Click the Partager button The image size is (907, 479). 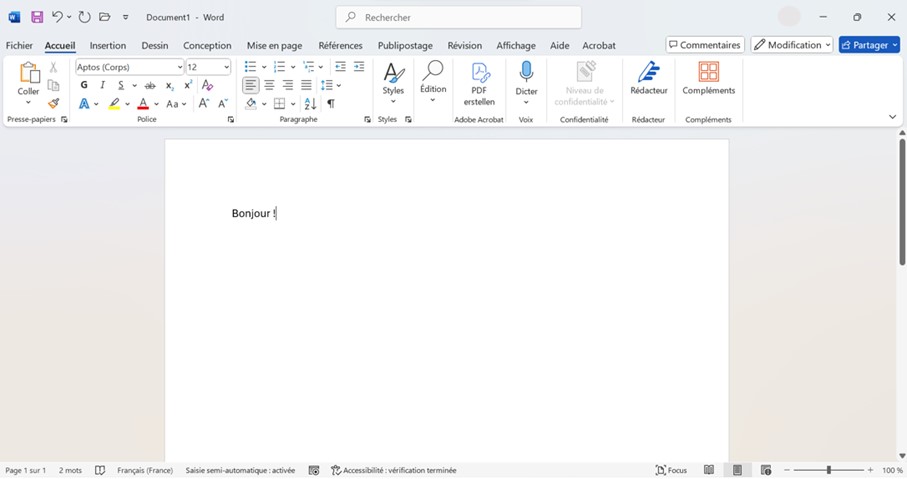(869, 45)
